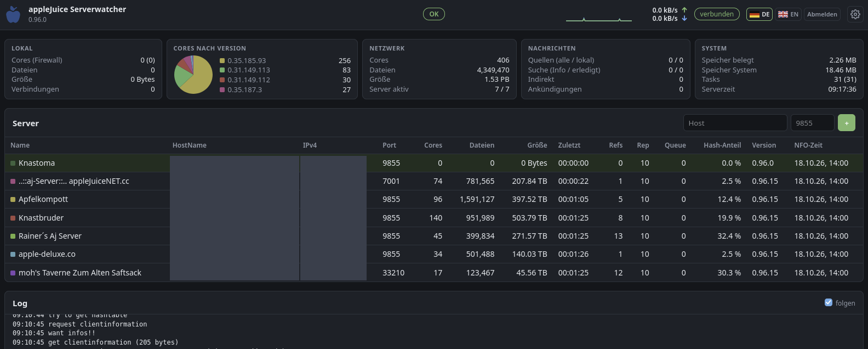
Task: Select the Apfelkompott server name
Action: (43, 199)
